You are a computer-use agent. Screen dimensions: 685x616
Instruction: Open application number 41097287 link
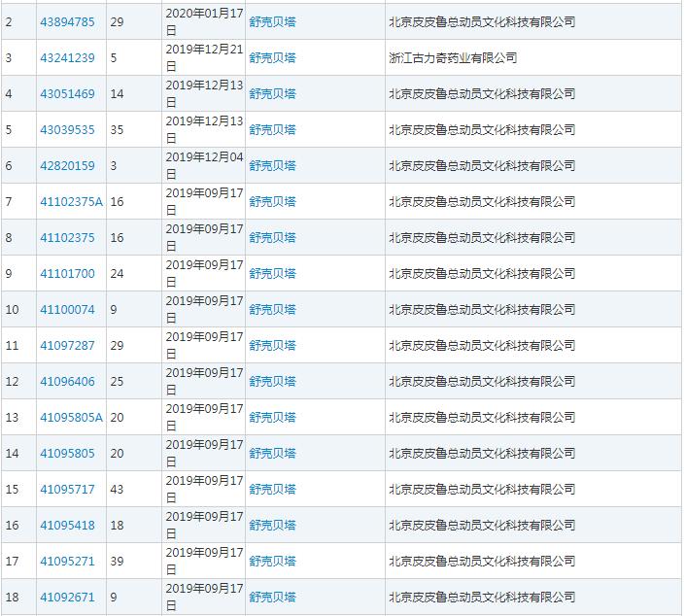(67, 346)
